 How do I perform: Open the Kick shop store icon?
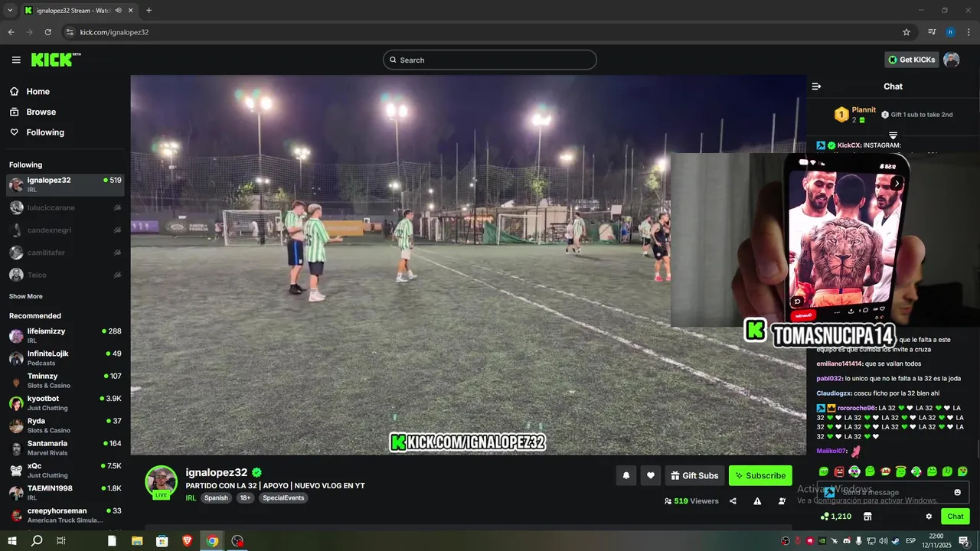[867, 517]
